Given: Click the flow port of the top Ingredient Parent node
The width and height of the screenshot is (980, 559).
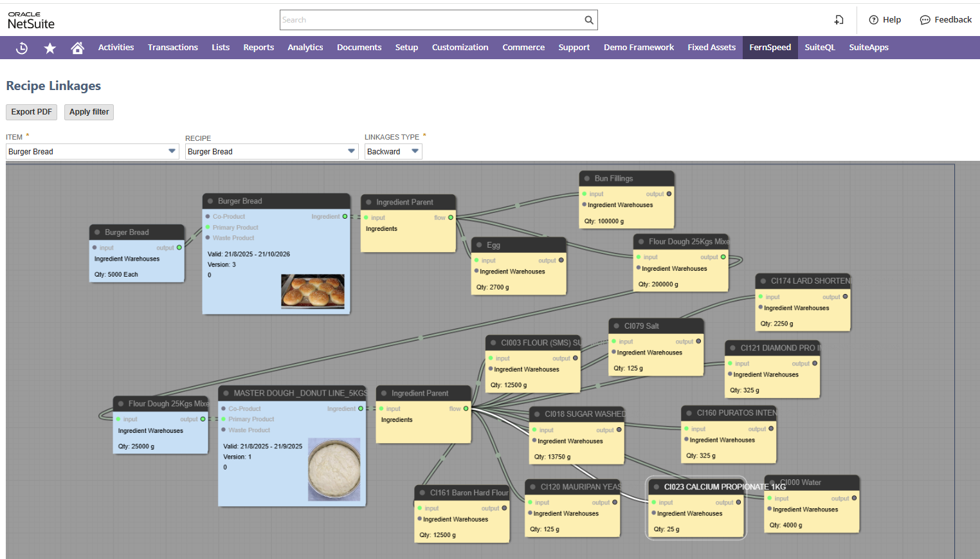Looking at the screenshot, I should point(451,217).
